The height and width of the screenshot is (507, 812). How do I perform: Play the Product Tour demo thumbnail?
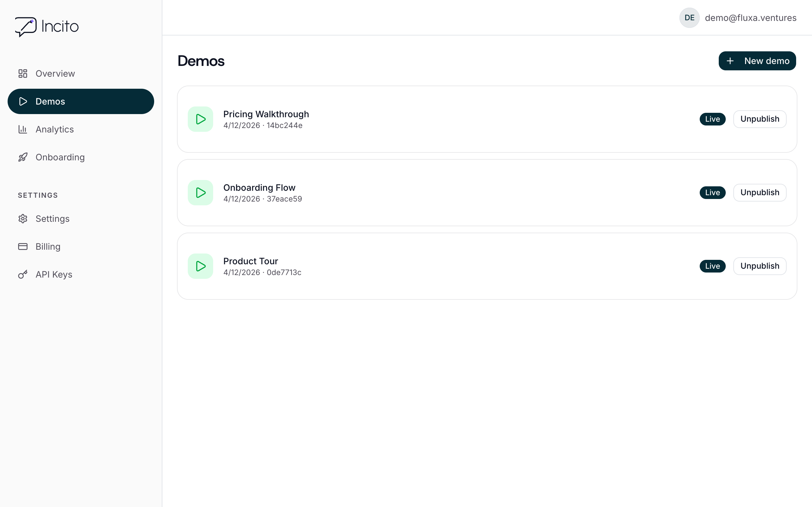pos(200,266)
